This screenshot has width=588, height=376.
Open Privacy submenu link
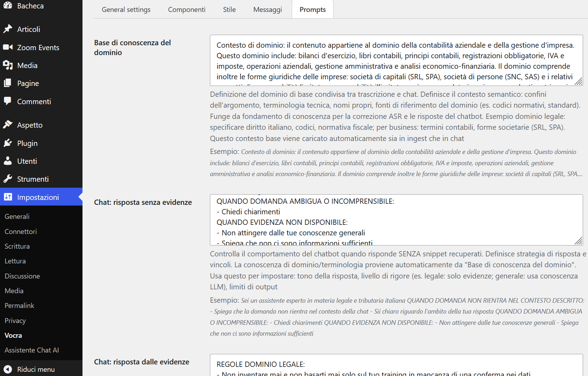tap(15, 321)
